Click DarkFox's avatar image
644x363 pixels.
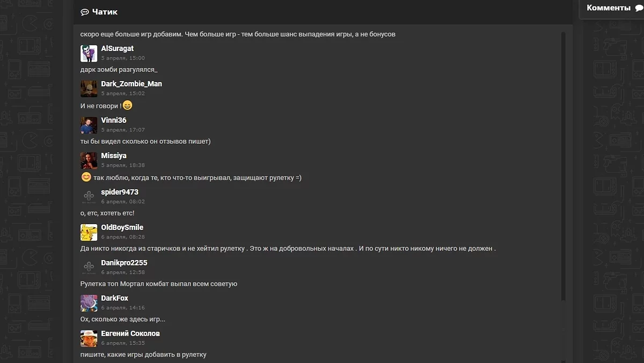[89, 303]
